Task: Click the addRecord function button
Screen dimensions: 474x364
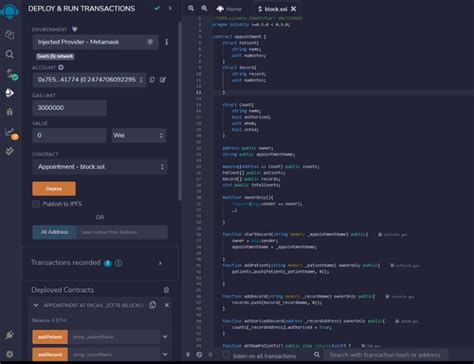Action: 50,354
